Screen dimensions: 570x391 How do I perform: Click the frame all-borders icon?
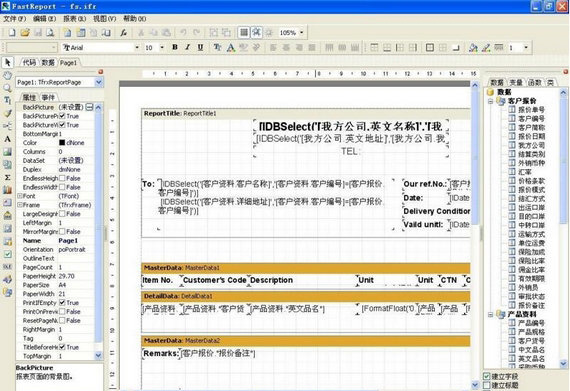coord(430,47)
